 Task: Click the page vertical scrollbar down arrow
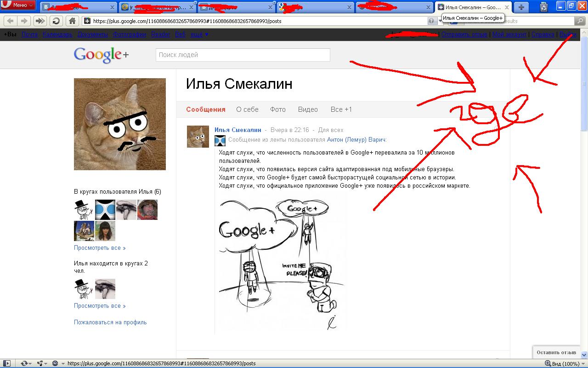point(584,355)
